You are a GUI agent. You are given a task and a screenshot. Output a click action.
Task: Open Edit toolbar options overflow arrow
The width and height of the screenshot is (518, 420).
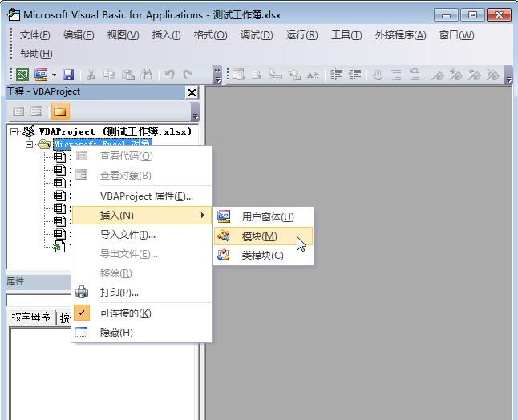(x=508, y=75)
